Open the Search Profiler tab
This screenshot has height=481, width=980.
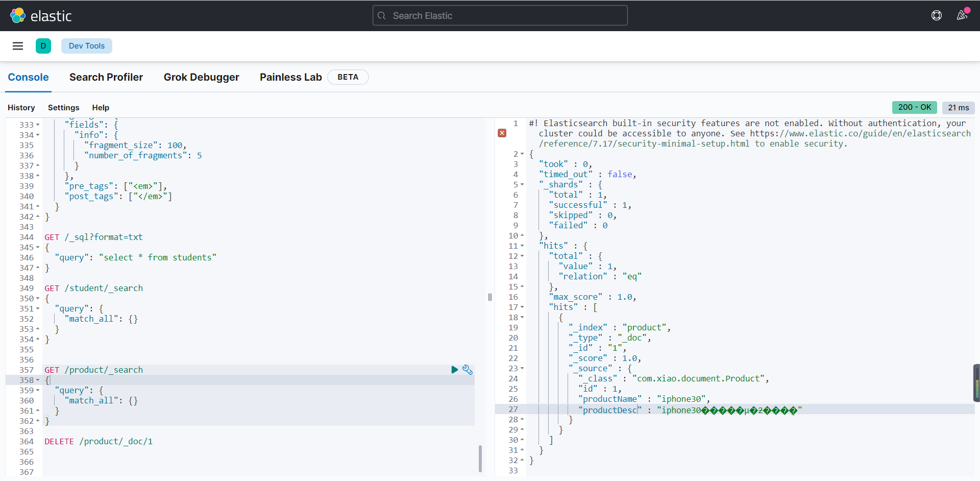[106, 77]
